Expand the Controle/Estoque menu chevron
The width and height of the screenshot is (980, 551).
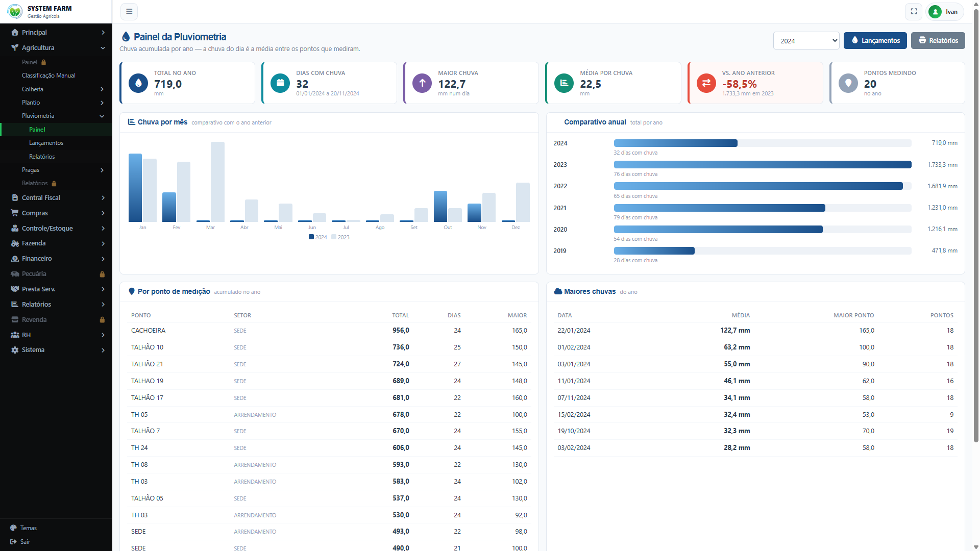click(x=103, y=229)
